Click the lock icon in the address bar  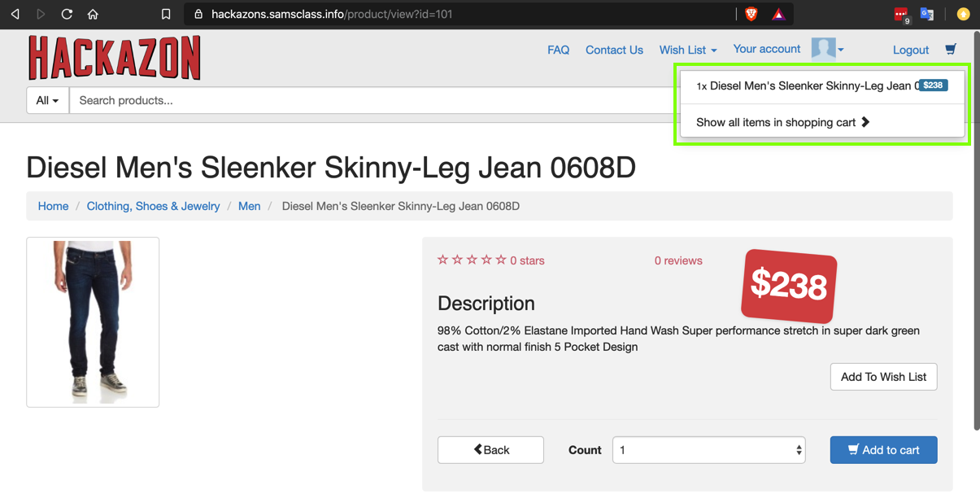click(x=198, y=14)
